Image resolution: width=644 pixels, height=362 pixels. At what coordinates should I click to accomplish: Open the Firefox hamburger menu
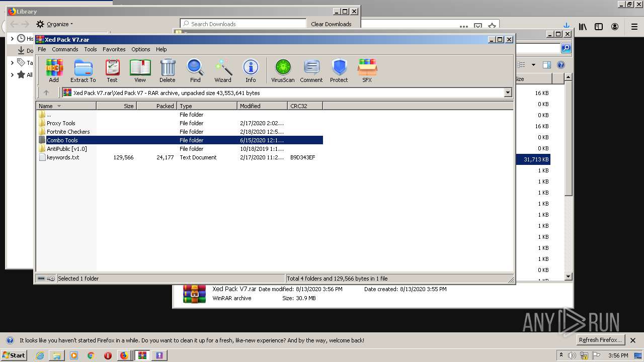click(x=634, y=27)
